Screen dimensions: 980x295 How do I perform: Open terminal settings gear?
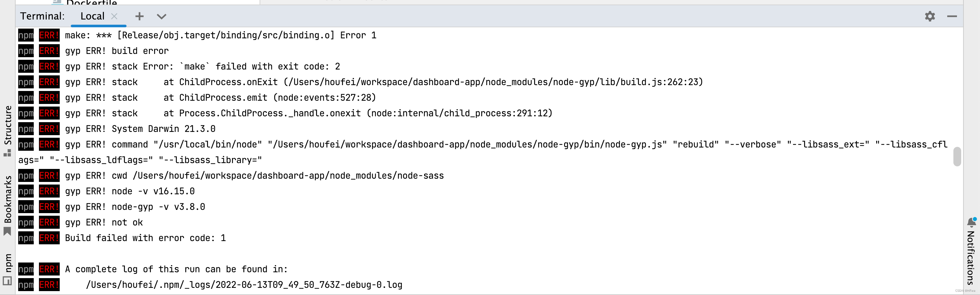pyautogui.click(x=930, y=16)
